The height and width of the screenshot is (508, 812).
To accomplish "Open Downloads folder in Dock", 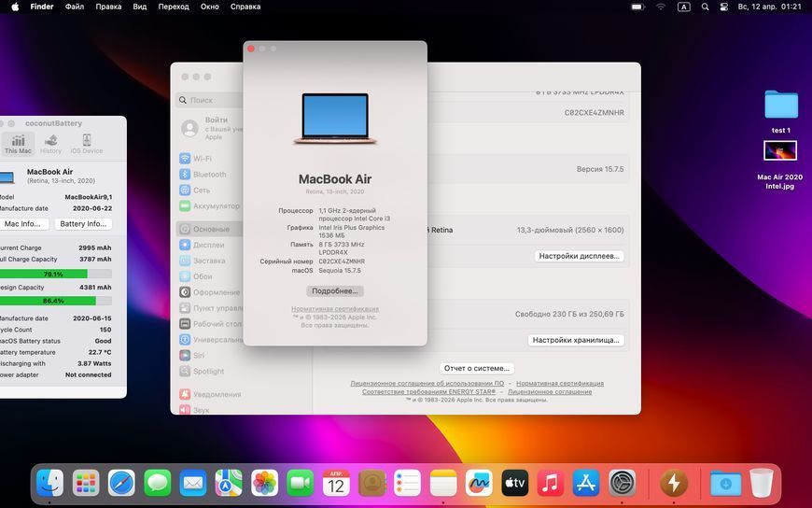I will coord(725,483).
